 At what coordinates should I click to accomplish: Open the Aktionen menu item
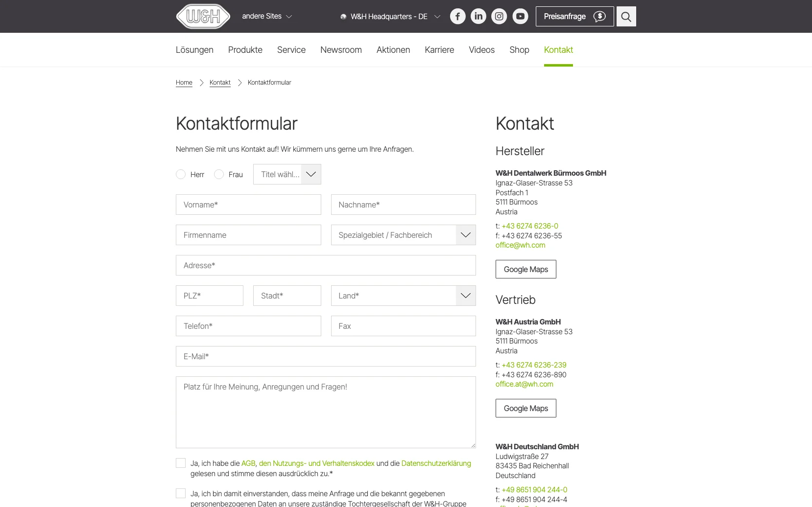pos(393,50)
